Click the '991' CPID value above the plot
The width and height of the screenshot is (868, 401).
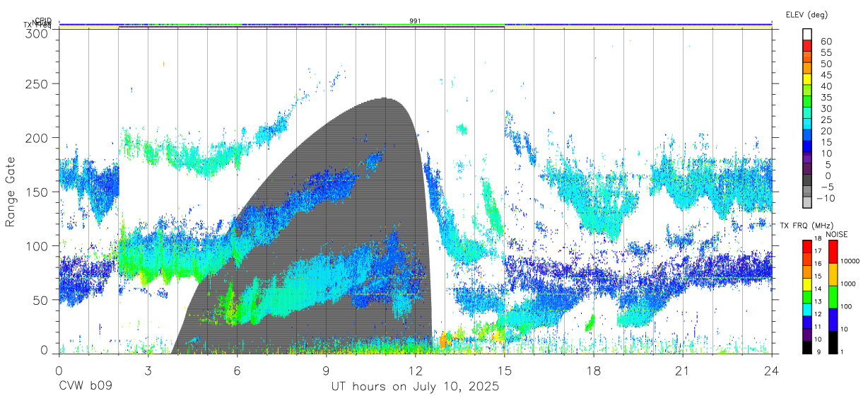tap(415, 21)
